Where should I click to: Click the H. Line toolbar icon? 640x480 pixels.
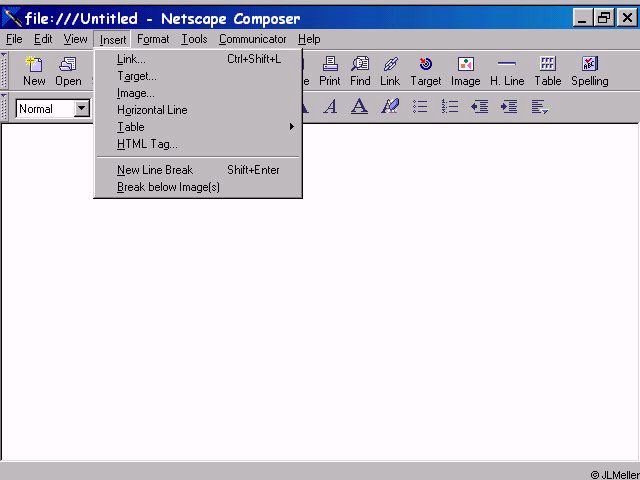[x=507, y=71]
